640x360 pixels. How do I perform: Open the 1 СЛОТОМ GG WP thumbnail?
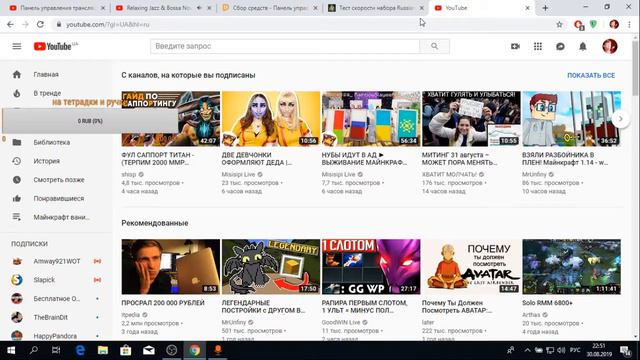click(371, 267)
